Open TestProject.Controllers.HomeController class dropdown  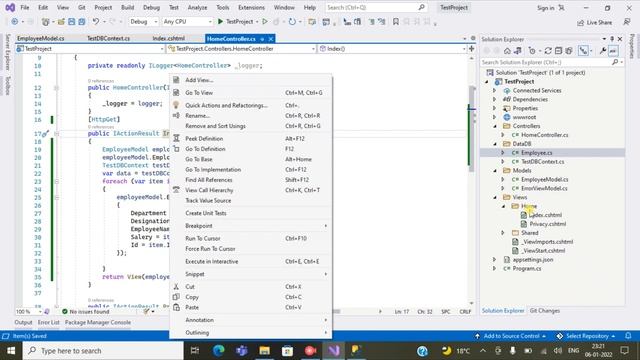[x=241, y=49]
